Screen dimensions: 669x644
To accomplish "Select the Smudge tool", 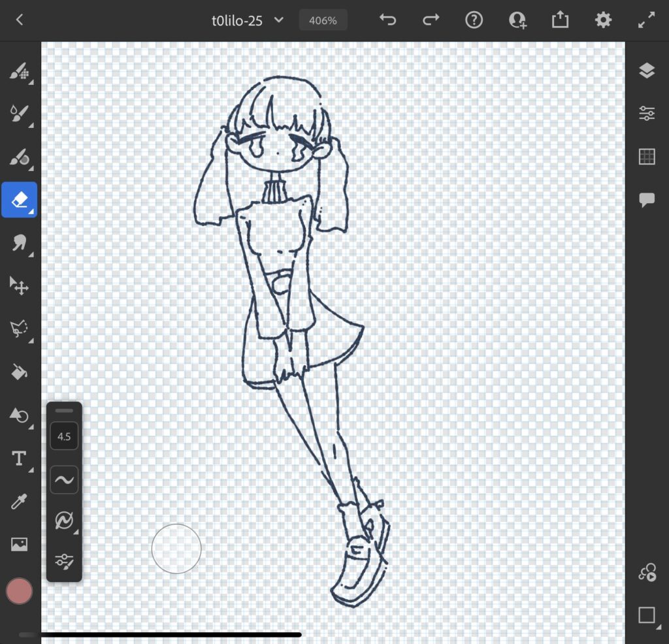I will pyautogui.click(x=19, y=243).
